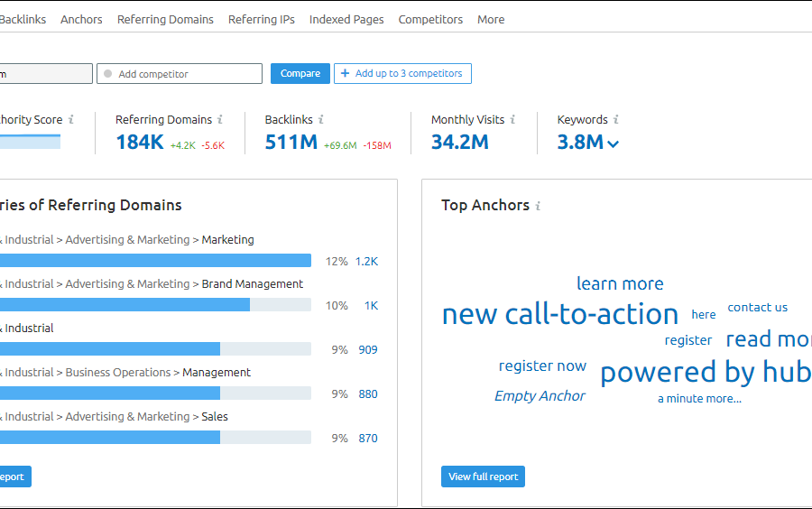Click info icon next to Authority Score
This screenshot has width=812, height=509.
tap(71, 120)
